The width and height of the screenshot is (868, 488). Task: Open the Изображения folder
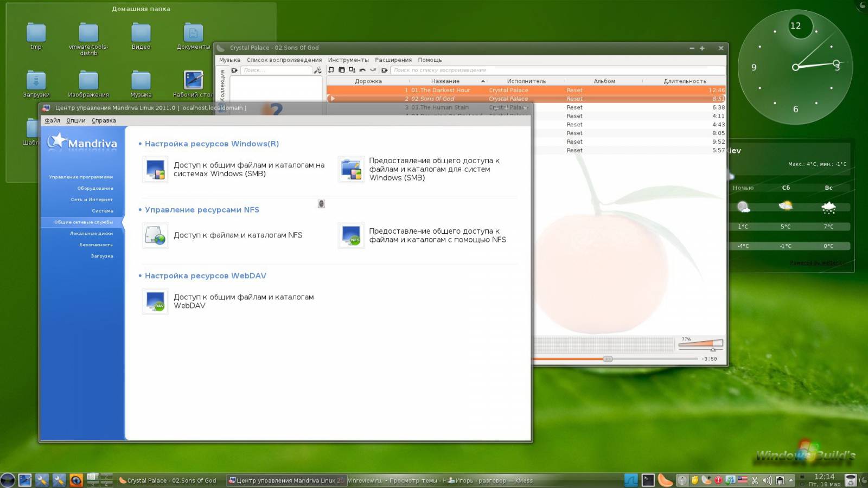point(88,84)
